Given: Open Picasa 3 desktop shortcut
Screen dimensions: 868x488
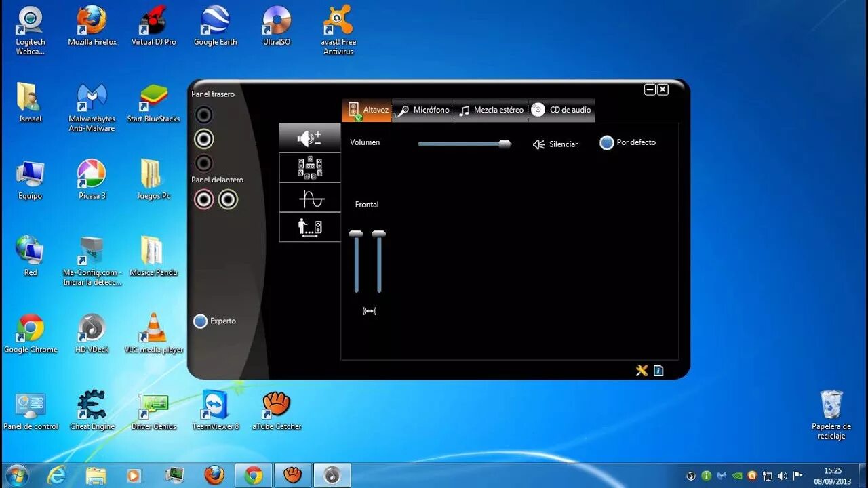Looking at the screenshot, I should [92, 180].
